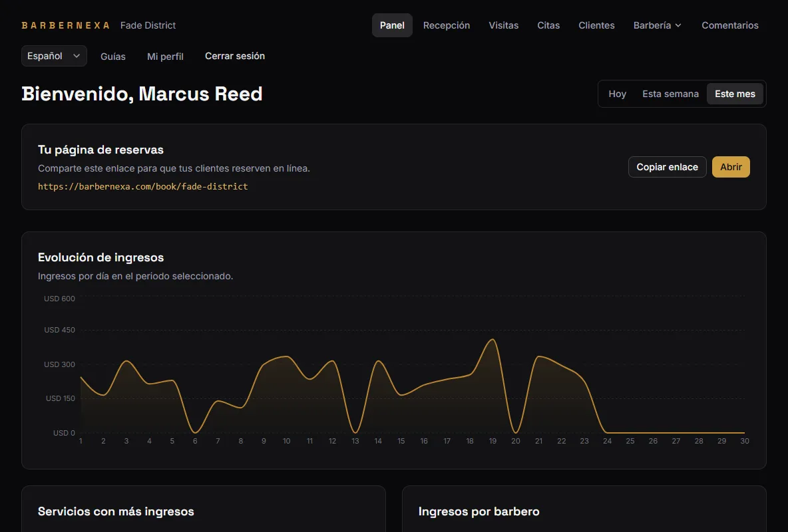
Task: Click the Tu página de reservas heading
Action: pos(101,150)
